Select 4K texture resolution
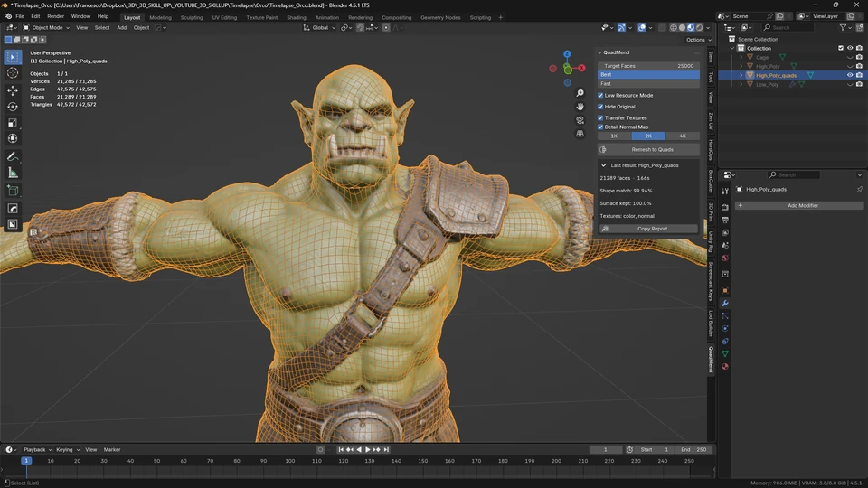The width and height of the screenshot is (868, 488). [x=683, y=136]
